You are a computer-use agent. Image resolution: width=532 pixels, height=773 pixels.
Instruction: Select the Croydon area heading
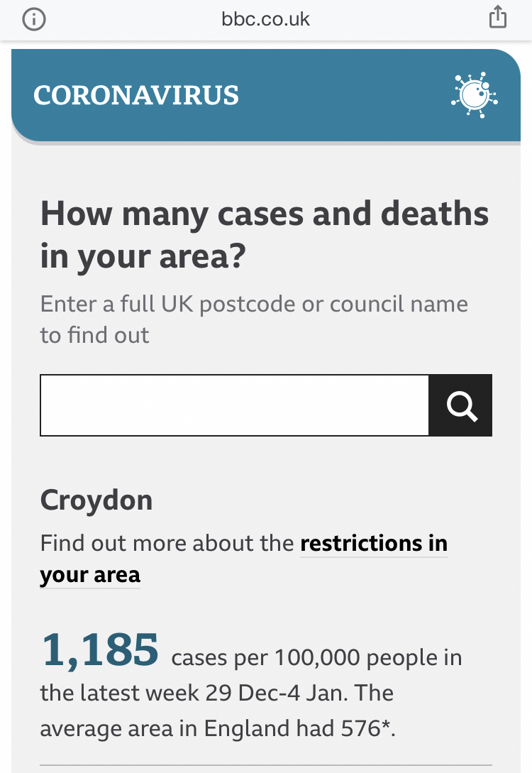pos(96,500)
